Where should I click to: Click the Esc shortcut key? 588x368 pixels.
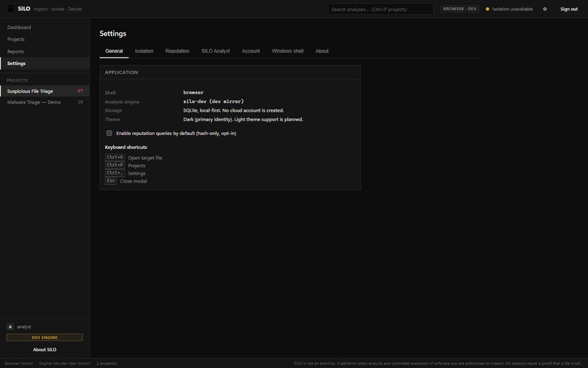[111, 180]
